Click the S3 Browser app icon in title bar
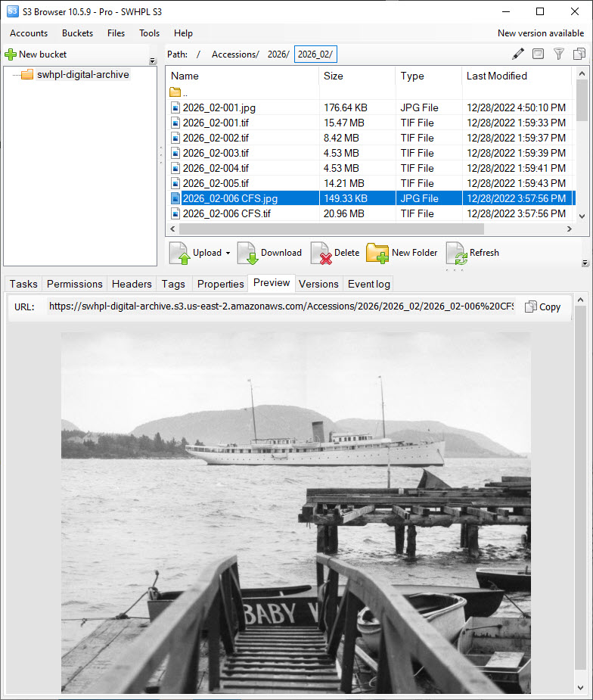Viewport: 593px width, 700px height. click(13, 11)
